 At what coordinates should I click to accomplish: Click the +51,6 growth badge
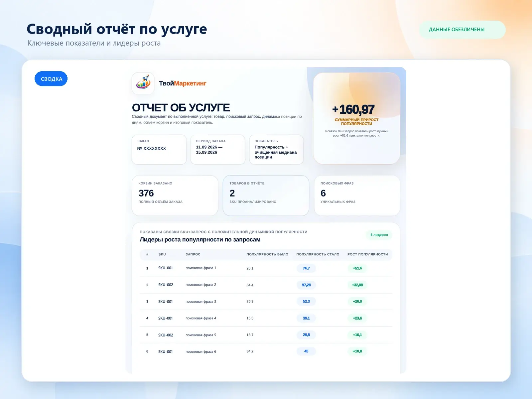click(357, 268)
